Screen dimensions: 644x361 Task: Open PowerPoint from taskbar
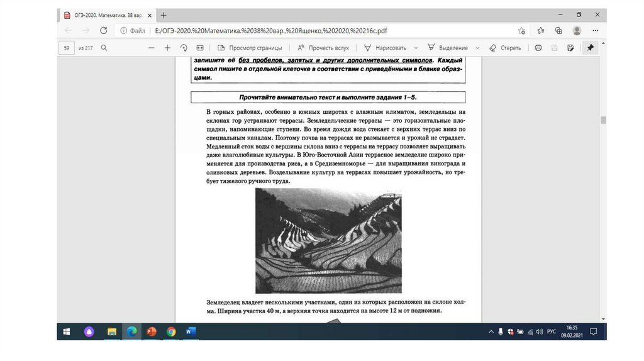(x=152, y=332)
